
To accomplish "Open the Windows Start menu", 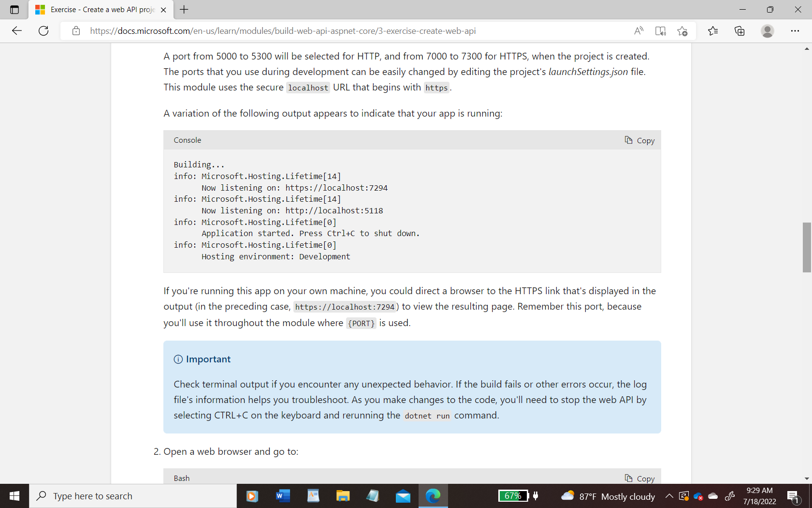I will 14,496.
